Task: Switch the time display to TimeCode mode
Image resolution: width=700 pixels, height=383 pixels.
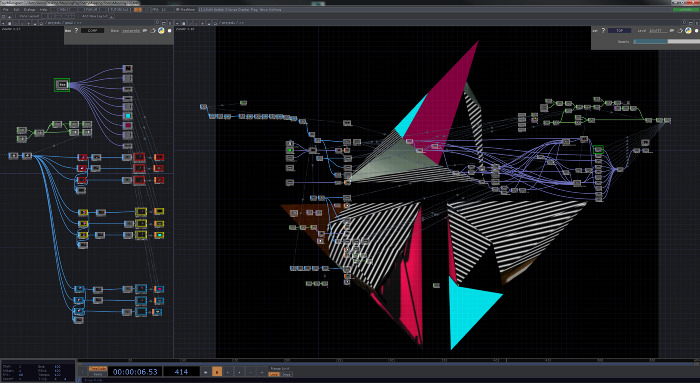Action: tap(98, 368)
